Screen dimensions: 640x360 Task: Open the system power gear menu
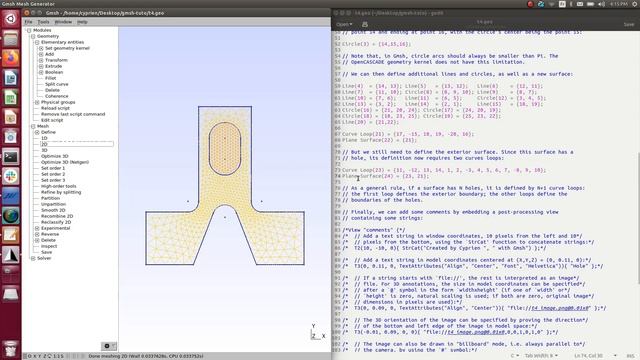tap(635, 4)
